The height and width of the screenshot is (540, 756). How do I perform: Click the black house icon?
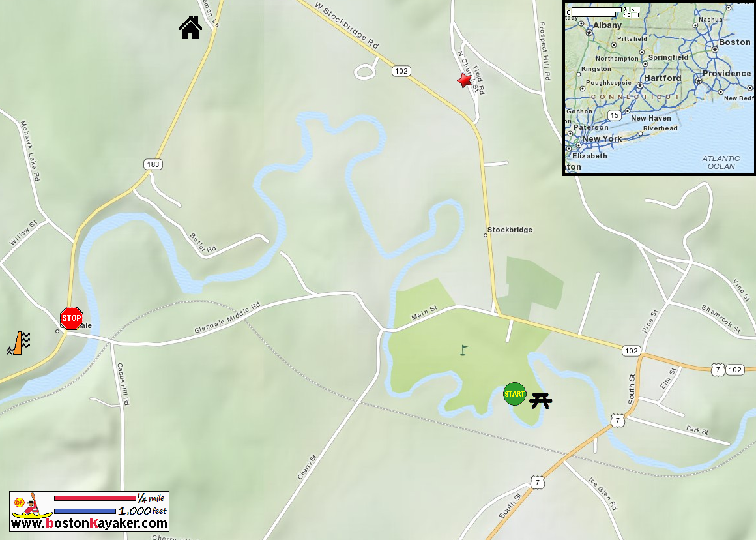[190, 27]
